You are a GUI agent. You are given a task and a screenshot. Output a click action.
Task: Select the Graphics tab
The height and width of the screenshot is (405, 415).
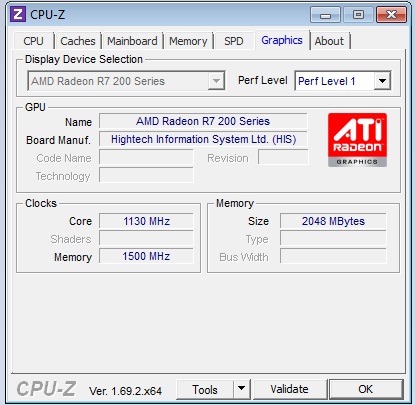tap(282, 40)
